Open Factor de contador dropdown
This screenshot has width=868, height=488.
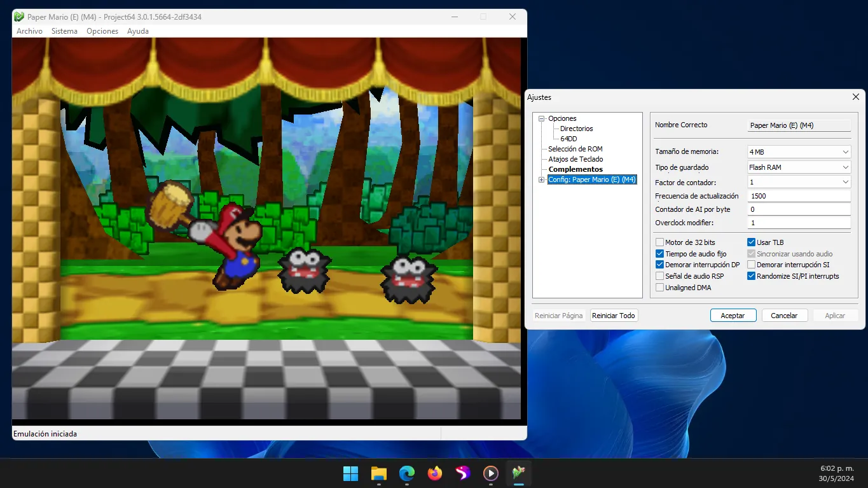[799, 182]
